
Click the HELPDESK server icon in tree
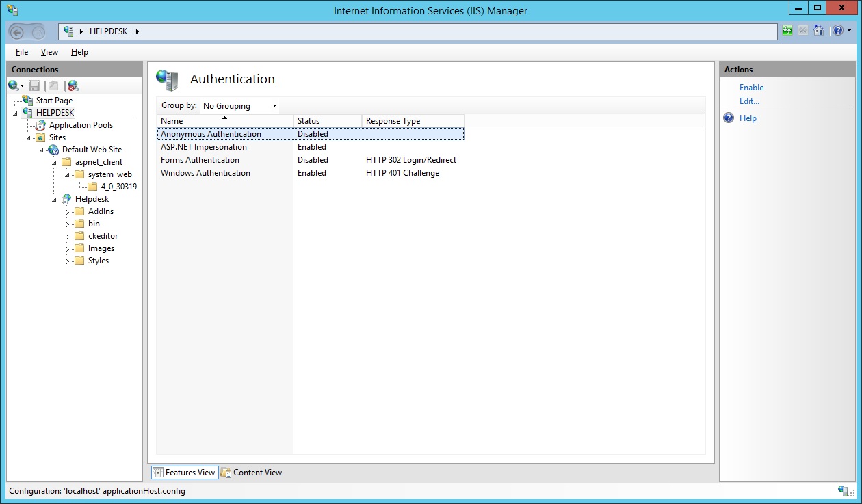[x=27, y=112]
